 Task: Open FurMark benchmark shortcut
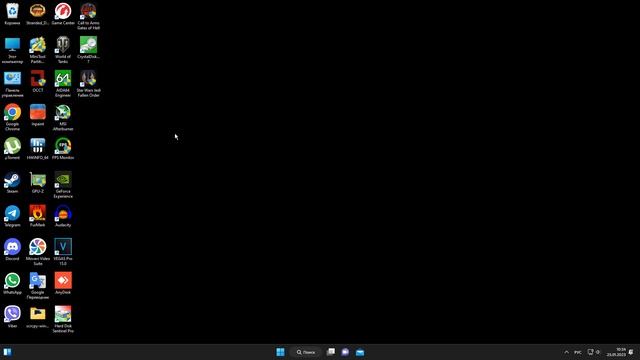[38, 216]
